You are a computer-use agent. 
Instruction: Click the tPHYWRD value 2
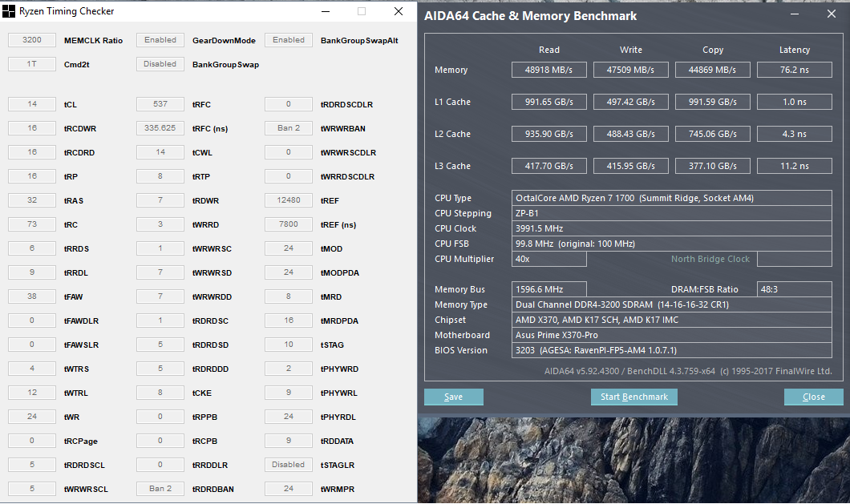289,369
